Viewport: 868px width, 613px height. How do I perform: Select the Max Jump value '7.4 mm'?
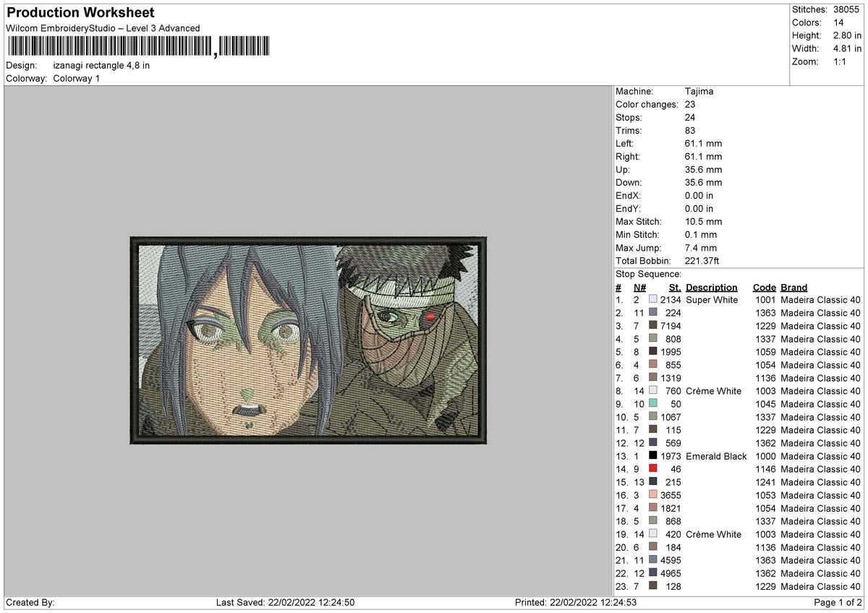click(702, 248)
